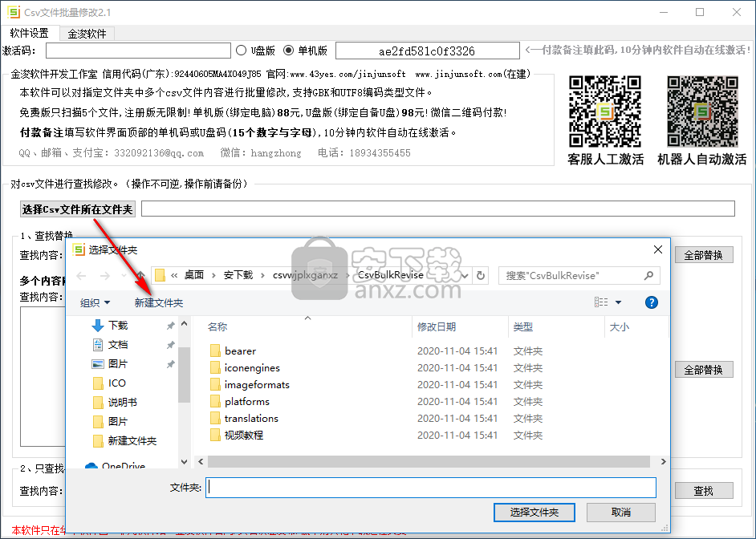Screen dimensions: 756x539
Task: Select 新建文件夹 in the navigation pane
Action: 132,441
